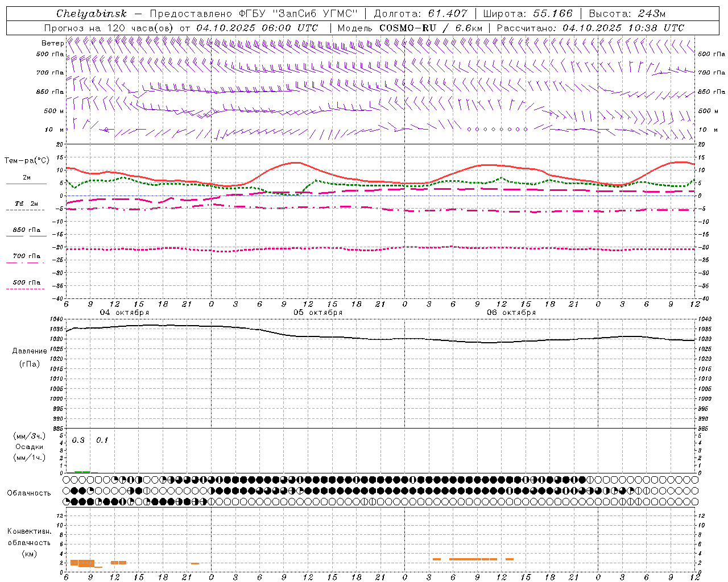The image size is (728, 582).
Task: Click the green precipitation bar
Action: coord(82,472)
